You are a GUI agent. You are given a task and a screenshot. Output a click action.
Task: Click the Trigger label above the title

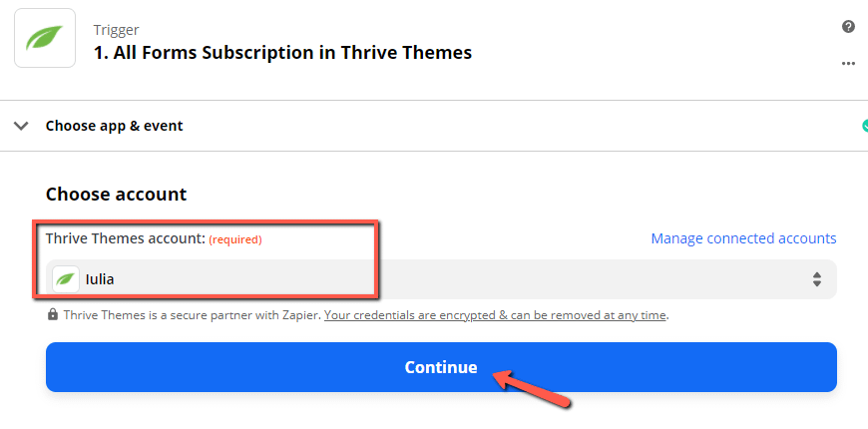[x=117, y=29]
